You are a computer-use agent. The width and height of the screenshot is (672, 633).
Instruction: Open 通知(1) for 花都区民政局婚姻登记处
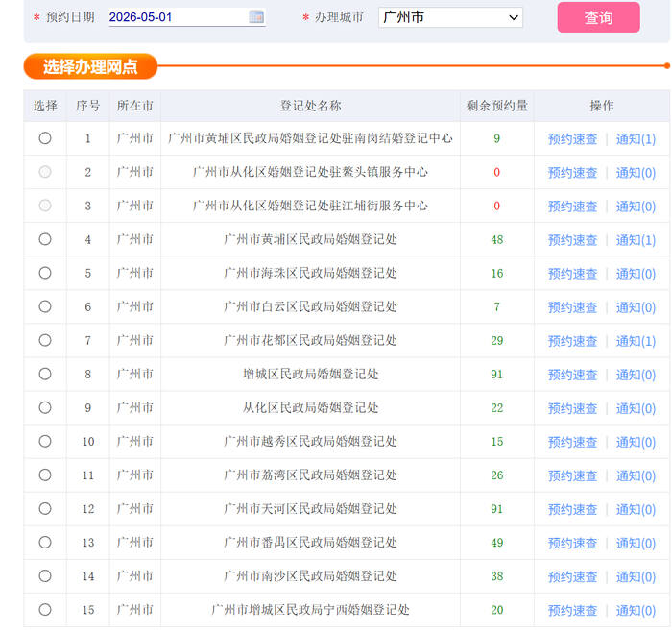click(636, 341)
